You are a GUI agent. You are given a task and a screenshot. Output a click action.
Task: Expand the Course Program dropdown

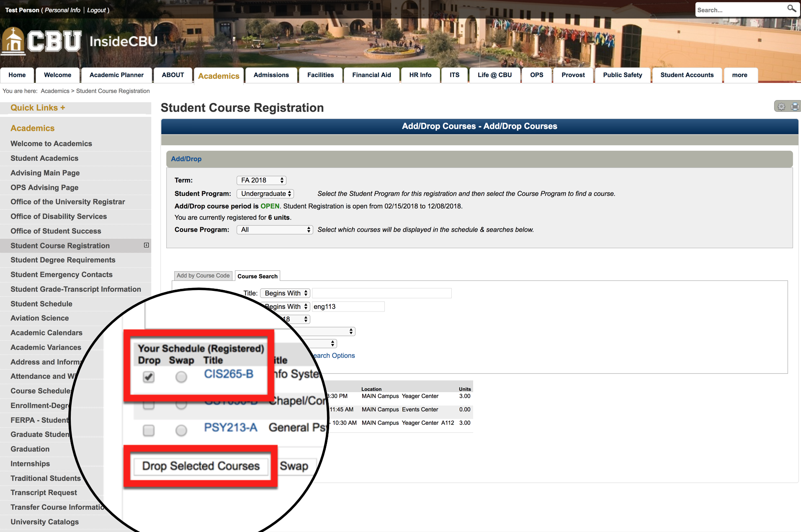coord(275,230)
